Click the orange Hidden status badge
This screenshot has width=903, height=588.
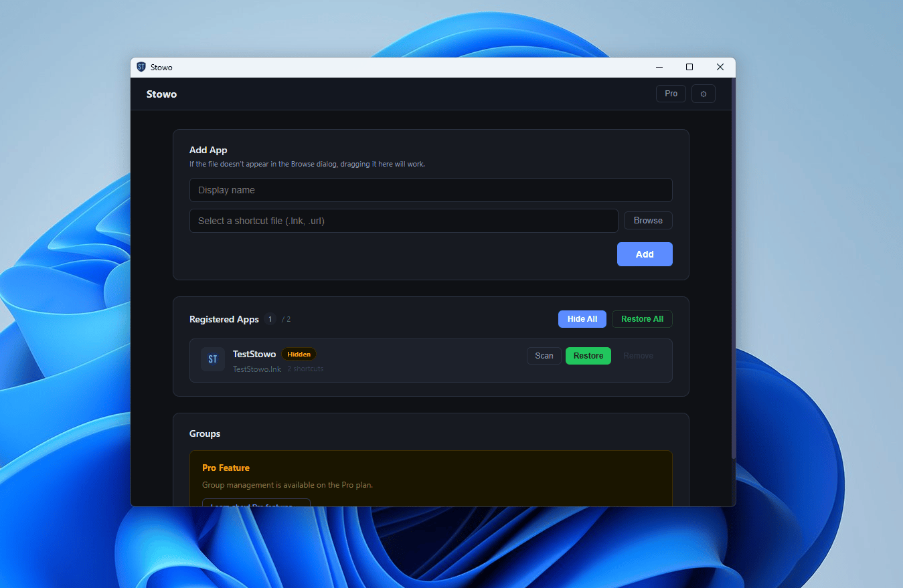click(x=299, y=355)
